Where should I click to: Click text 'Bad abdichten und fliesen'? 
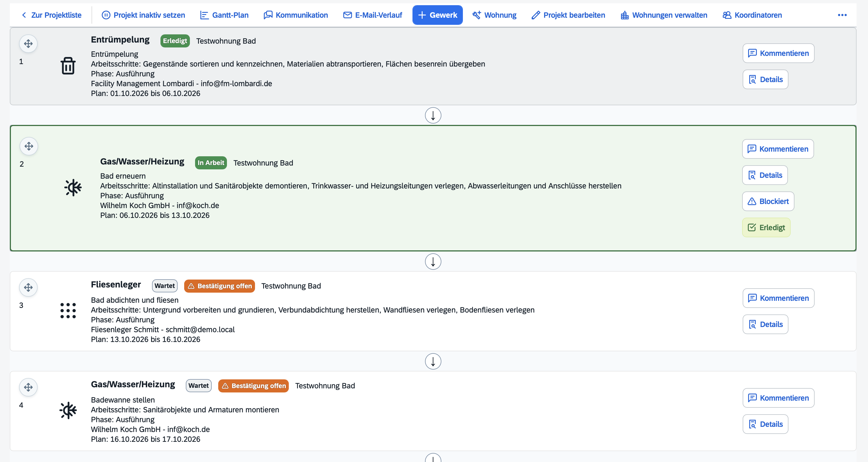point(135,300)
